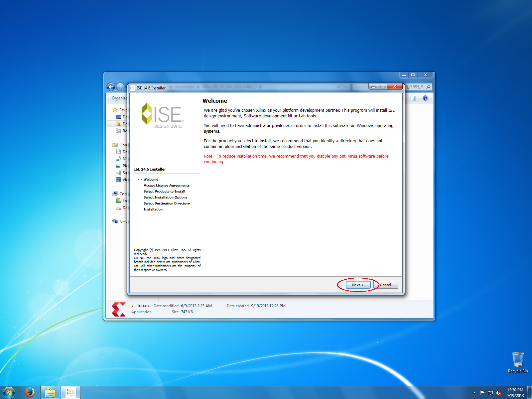
Task: Click the ISE Design Suite logo
Action: click(163, 115)
